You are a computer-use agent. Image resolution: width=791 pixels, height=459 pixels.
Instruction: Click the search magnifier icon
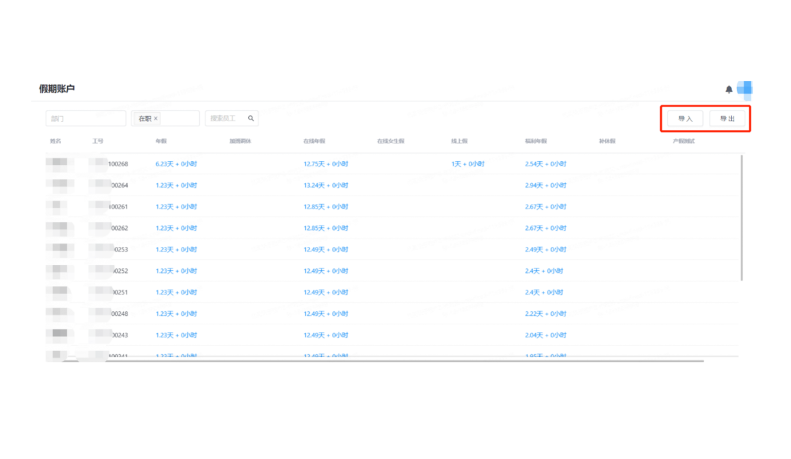pyautogui.click(x=251, y=118)
